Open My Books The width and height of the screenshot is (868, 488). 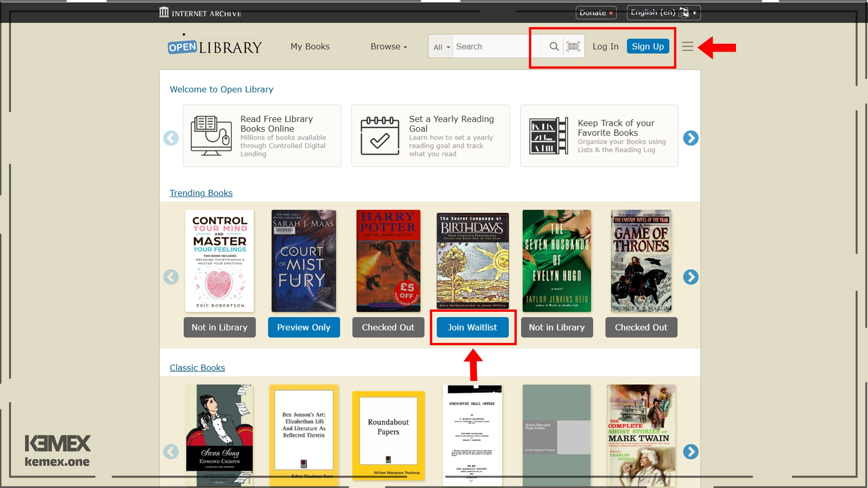click(310, 47)
